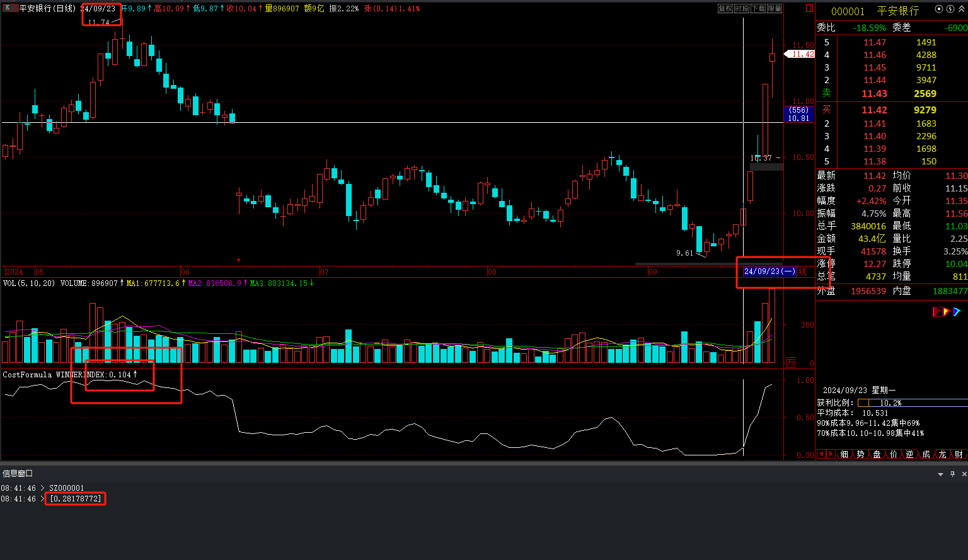Click the 平均成本 10.531 line
Viewport: 968px width, 560px height.
(853, 413)
